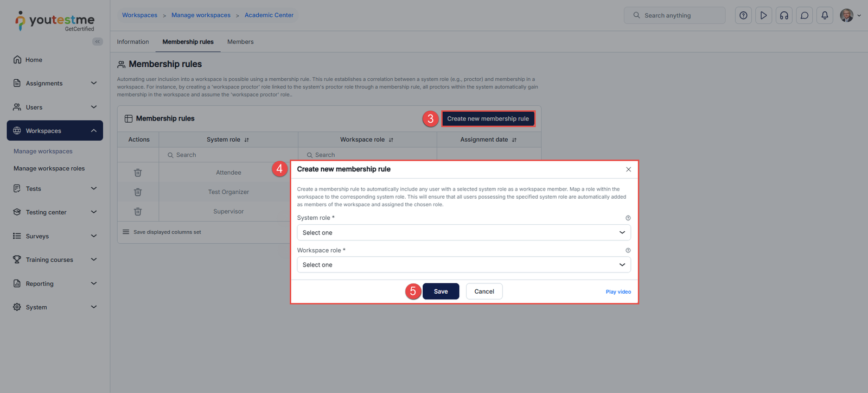Collapse the sidebar with double-chevron icon
The height and width of the screenshot is (393, 868).
pyautogui.click(x=98, y=42)
